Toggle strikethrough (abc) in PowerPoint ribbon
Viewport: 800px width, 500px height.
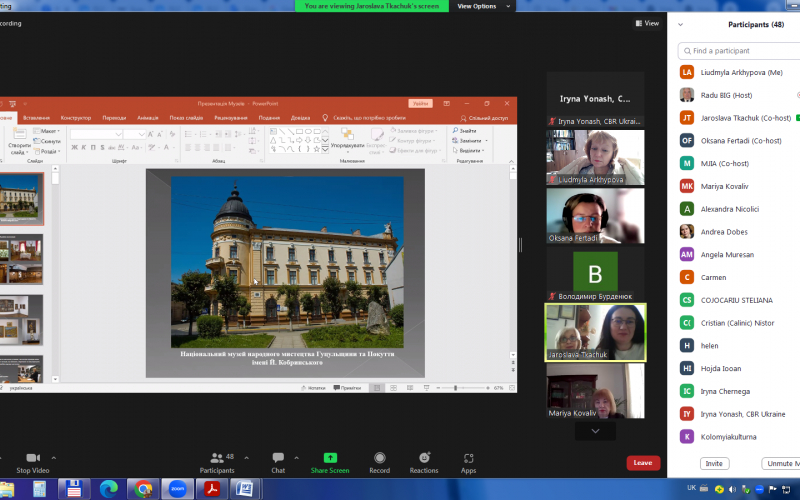click(111, 147)
